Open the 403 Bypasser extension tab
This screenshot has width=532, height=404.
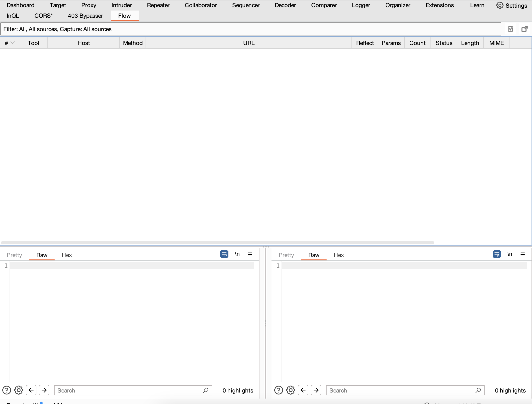tap(85, 16)
